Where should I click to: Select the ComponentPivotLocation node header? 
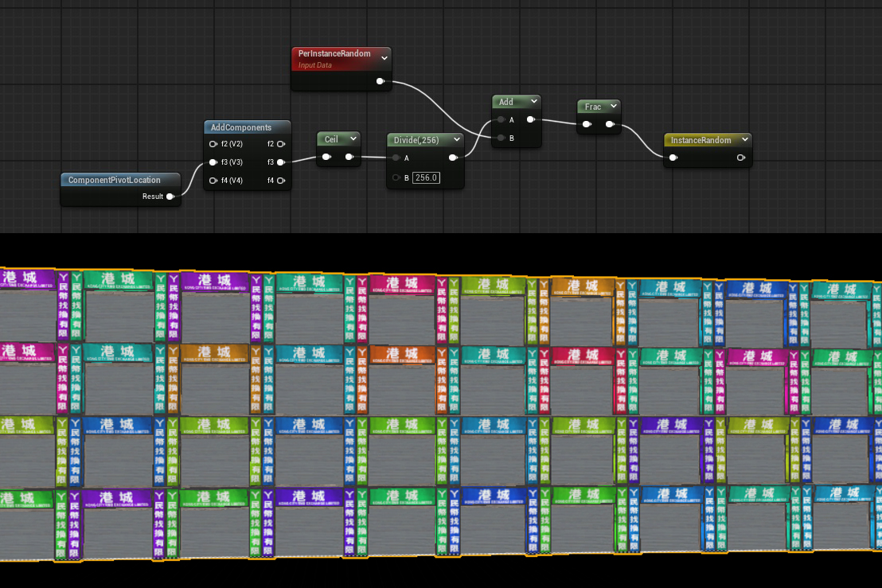click(115, 180)
